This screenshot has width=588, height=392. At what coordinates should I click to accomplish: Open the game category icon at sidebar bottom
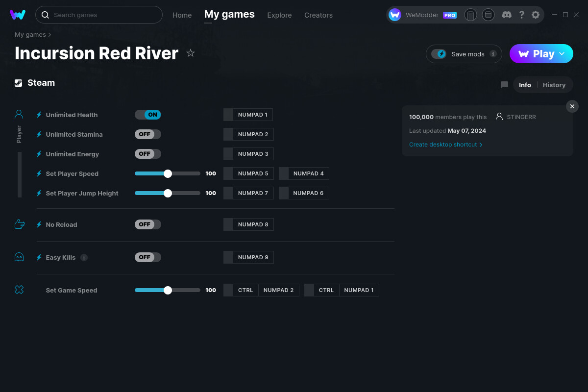[x=19, y=290]
